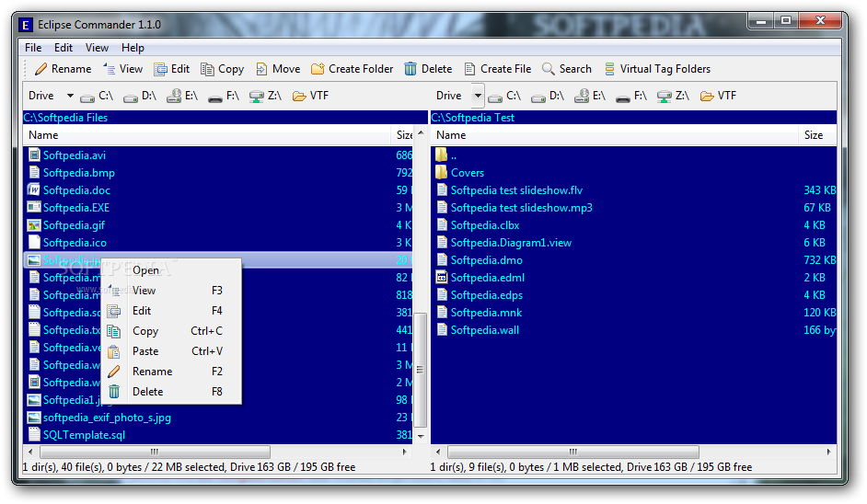This screenshot has height=504, width=867.
Task: Sort the right pane by the Size column
Action: coord(817,135)
